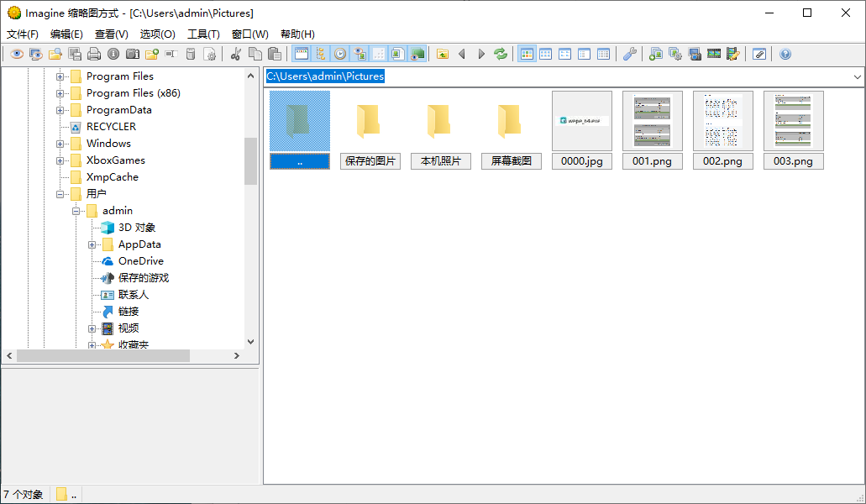Expand the ProgramData tree node
This screenshot has width=866, height=504.
pos(60,110)
